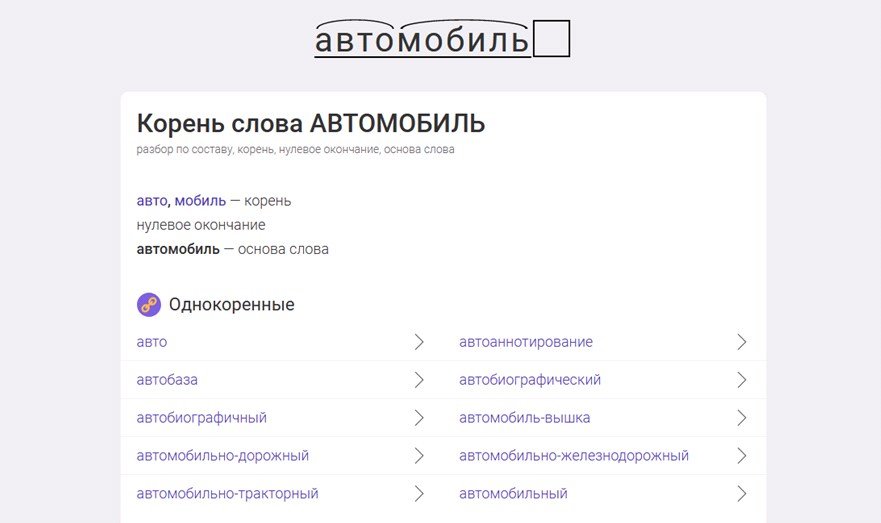Open the автобиографический link
Screen dimensions: 881x523
(530, 380)
